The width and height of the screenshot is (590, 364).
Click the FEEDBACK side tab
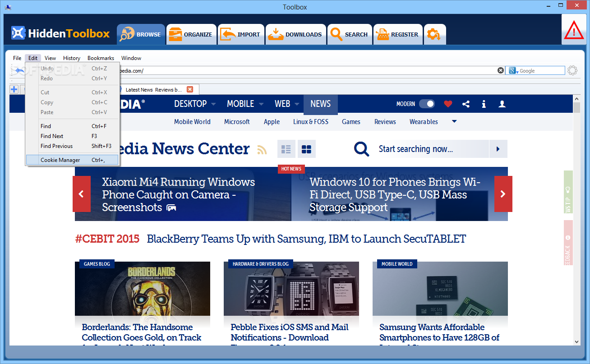click(568, 243)
